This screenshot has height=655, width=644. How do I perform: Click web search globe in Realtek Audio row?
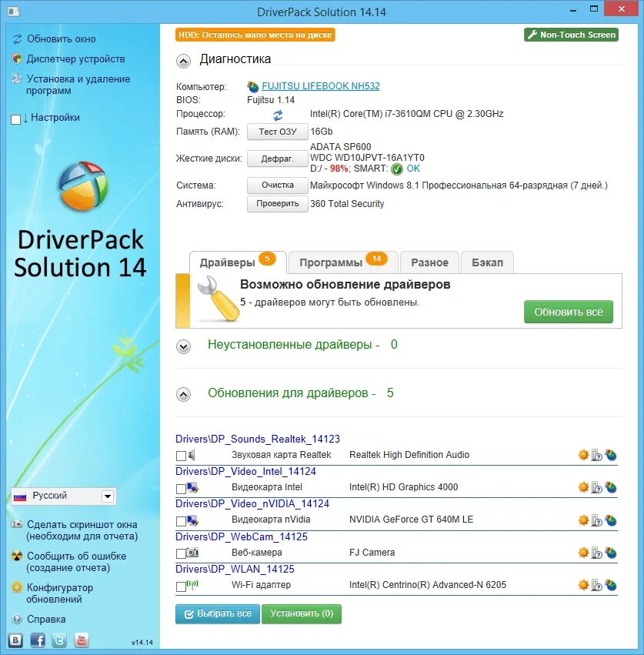[611, 455]
